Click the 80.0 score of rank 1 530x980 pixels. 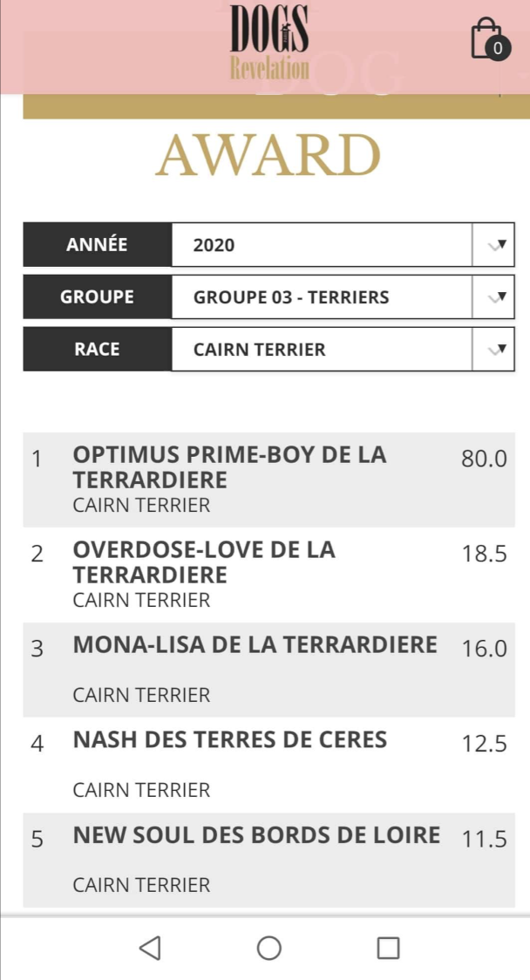485,459
